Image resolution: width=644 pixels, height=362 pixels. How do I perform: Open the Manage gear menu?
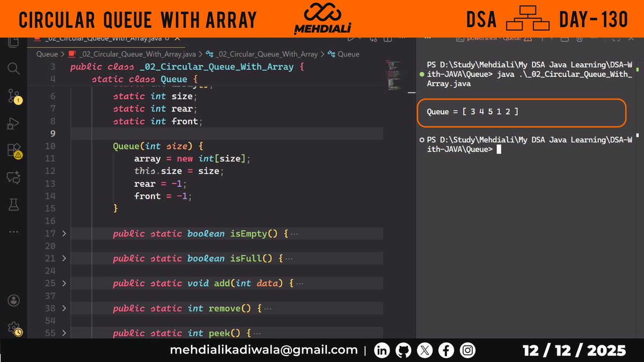[14, 328]
